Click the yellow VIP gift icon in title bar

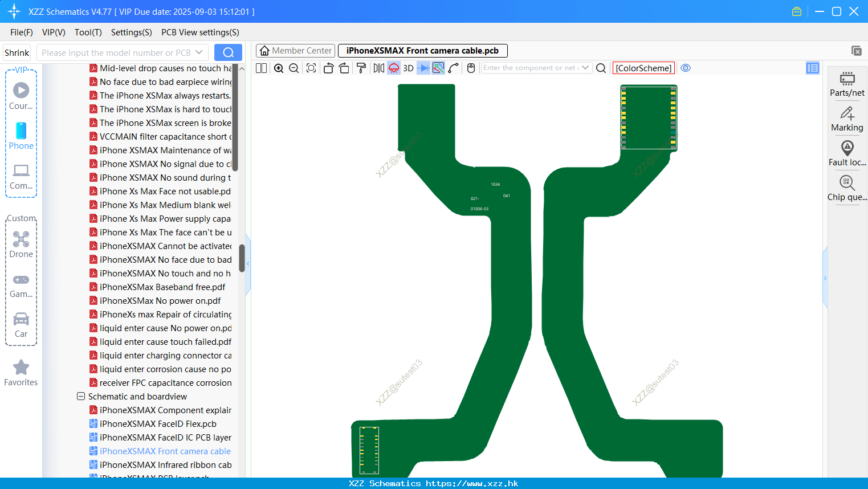[796, 11]
